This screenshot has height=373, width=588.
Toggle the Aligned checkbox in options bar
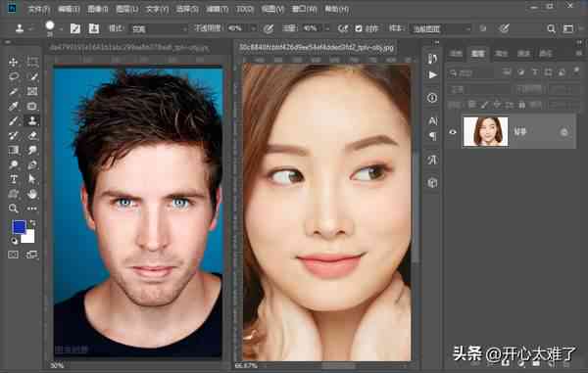[359, 28]
